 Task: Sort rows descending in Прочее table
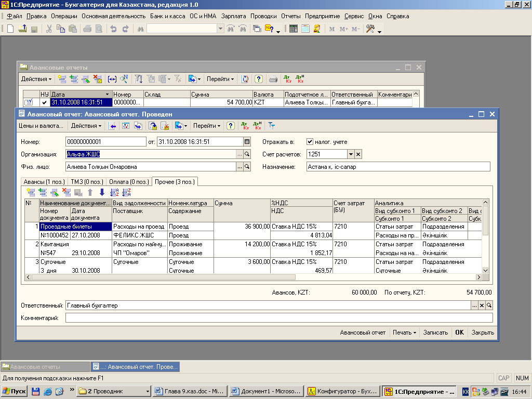126,192
